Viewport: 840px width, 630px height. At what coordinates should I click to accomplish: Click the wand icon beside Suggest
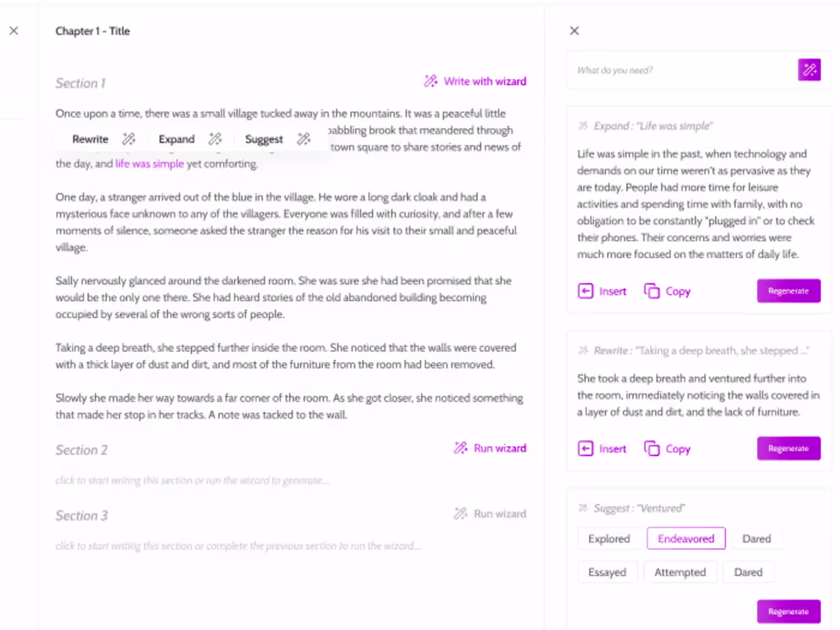tap(304, 139)
